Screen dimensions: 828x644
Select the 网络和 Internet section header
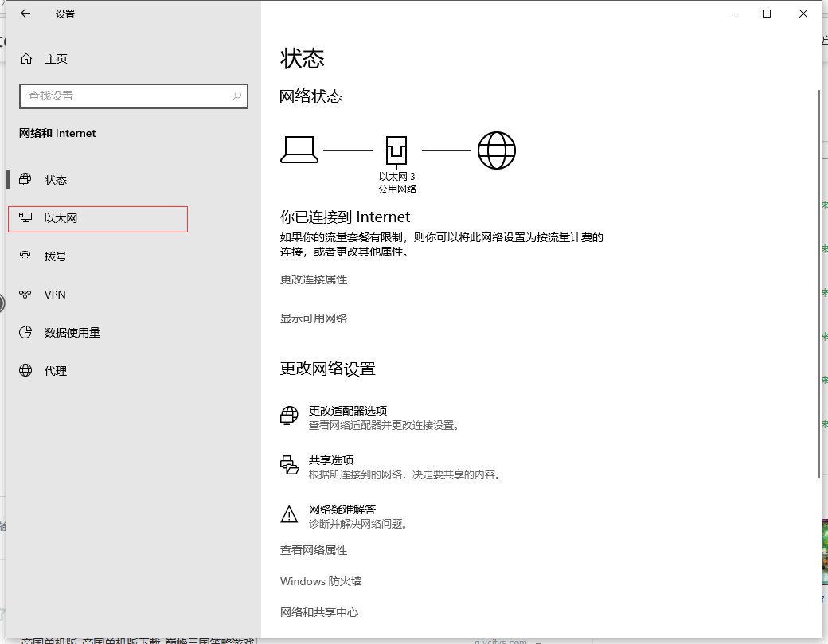coord(57,133)
